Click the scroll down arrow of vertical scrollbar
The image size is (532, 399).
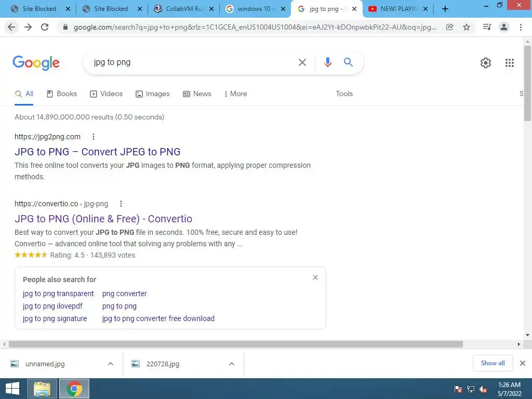(527, 335)
